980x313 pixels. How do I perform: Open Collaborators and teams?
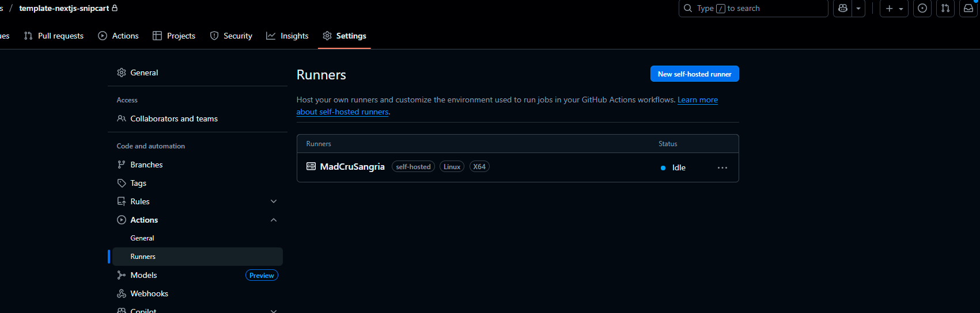pos(198,119)
